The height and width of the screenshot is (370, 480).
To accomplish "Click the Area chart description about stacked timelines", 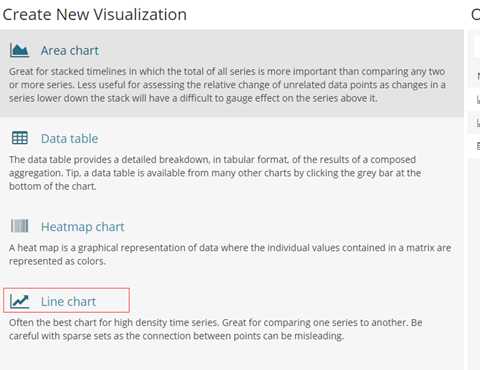I will pos(227,85).
